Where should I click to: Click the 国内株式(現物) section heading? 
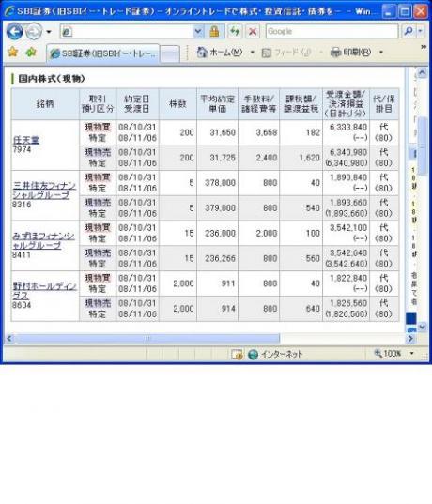point(52,79)
